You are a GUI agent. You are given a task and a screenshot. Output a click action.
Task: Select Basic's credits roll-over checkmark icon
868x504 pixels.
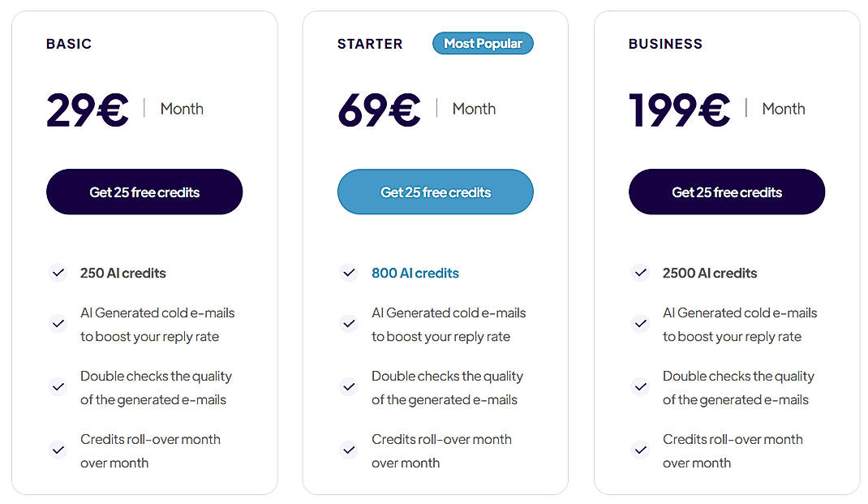[x=58, y=450]
